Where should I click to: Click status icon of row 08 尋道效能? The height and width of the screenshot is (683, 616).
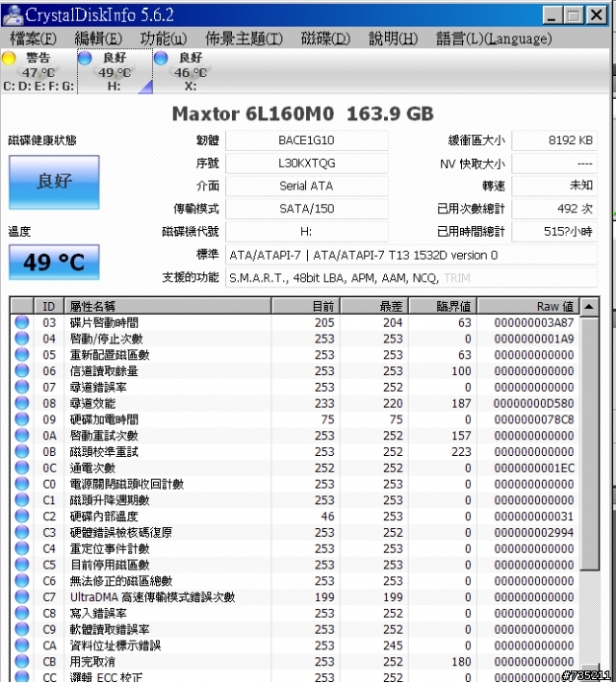[22, 403]
